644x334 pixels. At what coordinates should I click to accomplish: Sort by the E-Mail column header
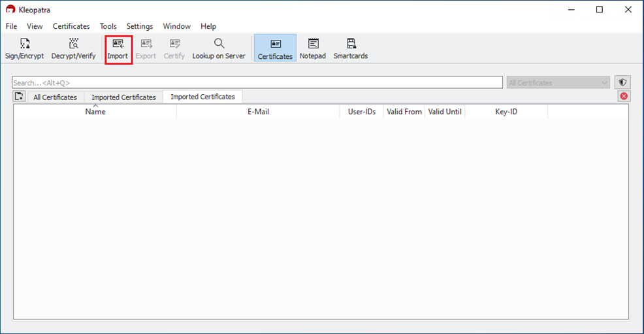point(258,112)
